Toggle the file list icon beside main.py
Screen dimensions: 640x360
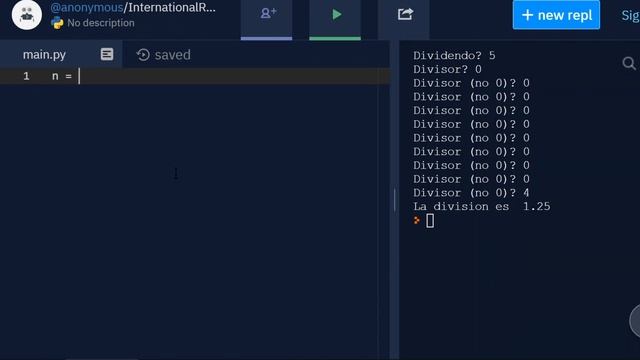coord(107,54)
